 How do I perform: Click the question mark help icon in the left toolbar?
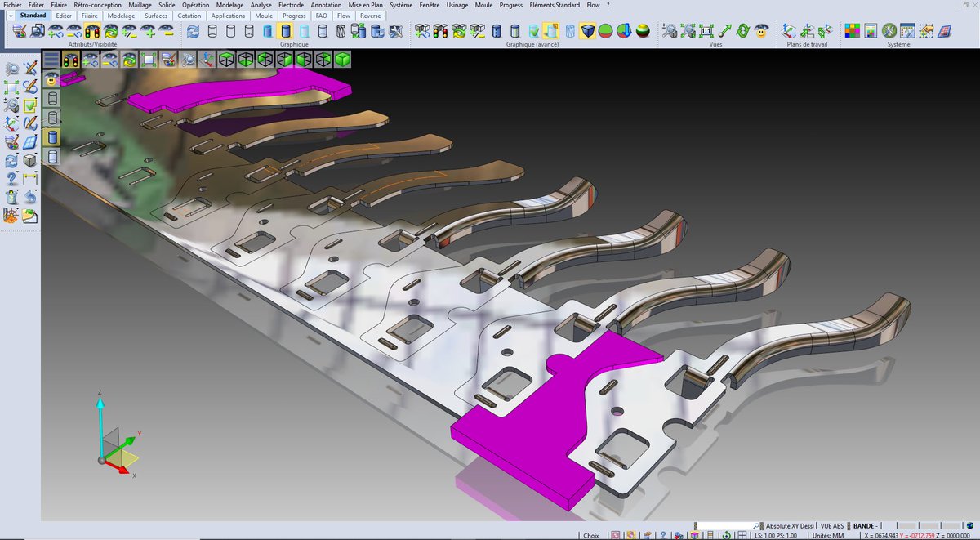click(11, 178)
